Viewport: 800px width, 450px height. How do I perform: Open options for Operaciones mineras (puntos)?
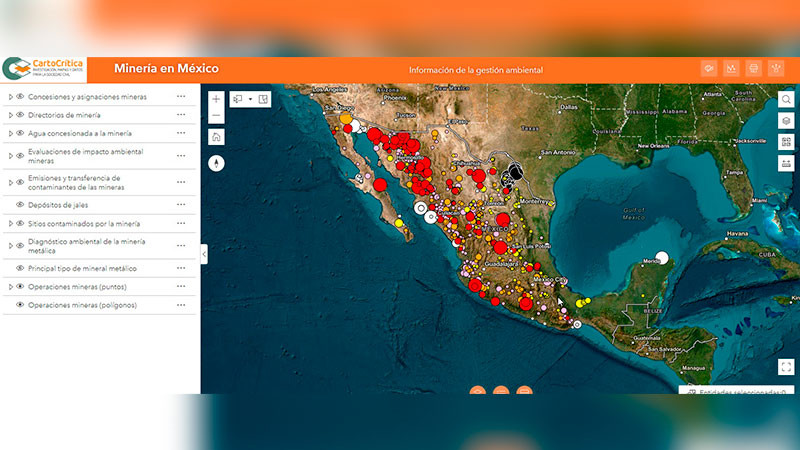click(181, 286)
